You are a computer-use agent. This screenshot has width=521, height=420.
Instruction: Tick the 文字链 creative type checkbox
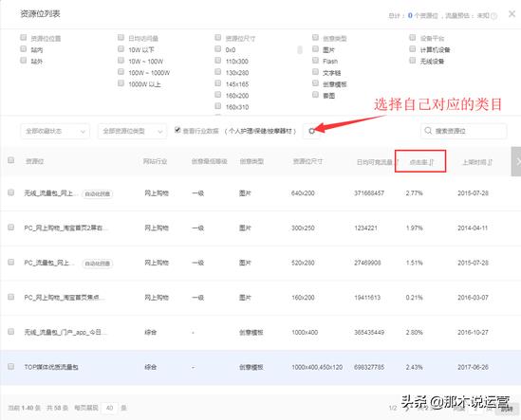[x=315, y=72]
